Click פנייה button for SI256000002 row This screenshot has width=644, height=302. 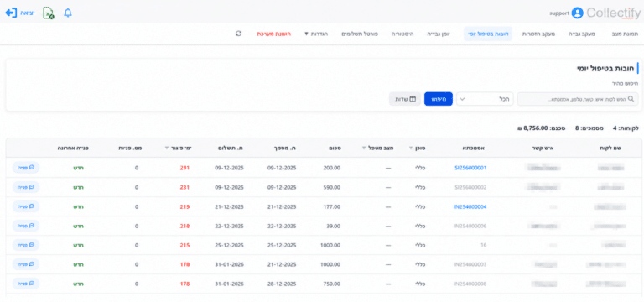pyautogui.click(x=26, y=187)
